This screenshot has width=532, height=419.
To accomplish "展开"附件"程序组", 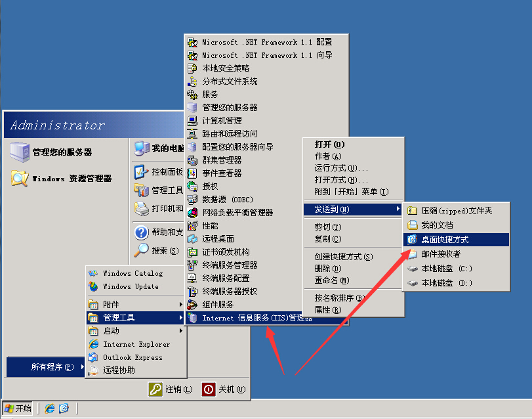I will tap(112, 303).
